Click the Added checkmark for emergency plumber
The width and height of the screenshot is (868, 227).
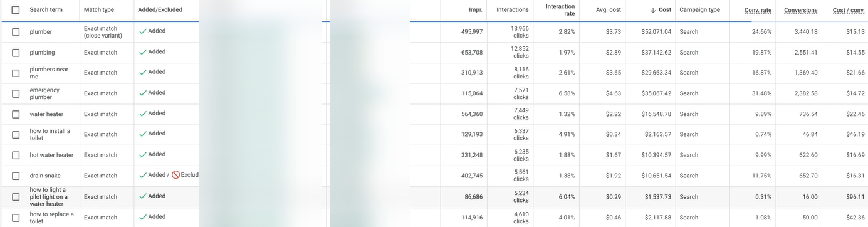pyautogui.click(x=142, y=93)
